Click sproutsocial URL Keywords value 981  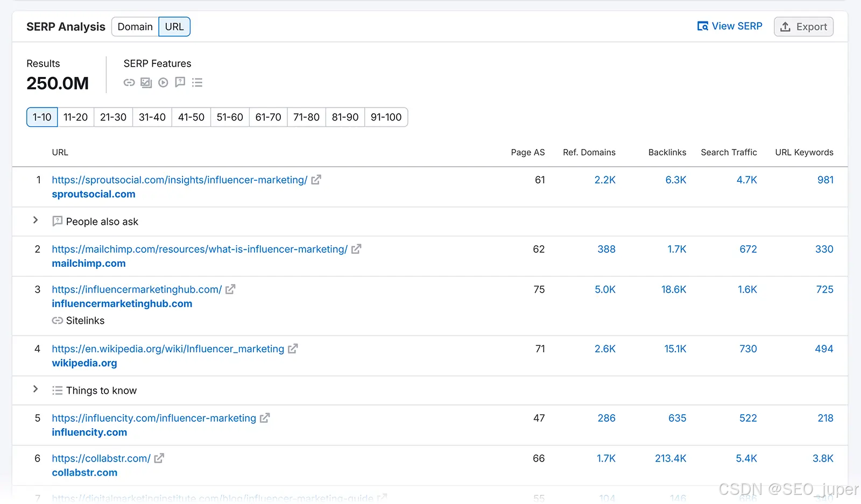[x=825, y=180]
